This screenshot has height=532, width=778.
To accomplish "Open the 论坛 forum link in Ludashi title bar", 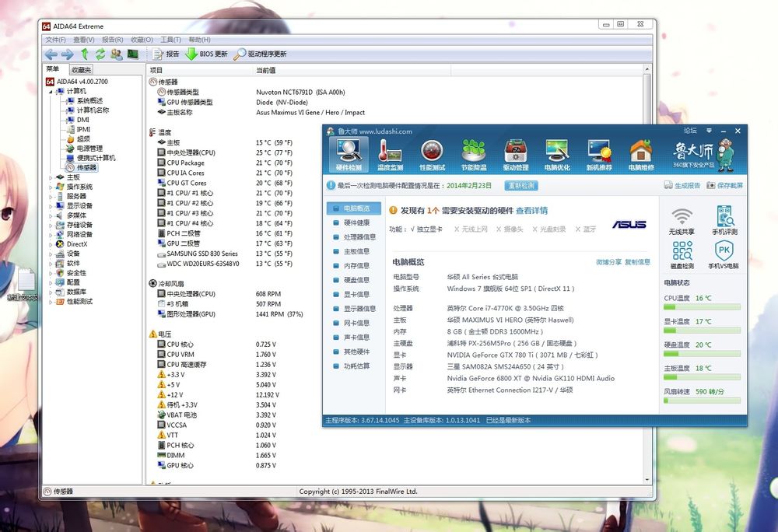I will point(690,131).
